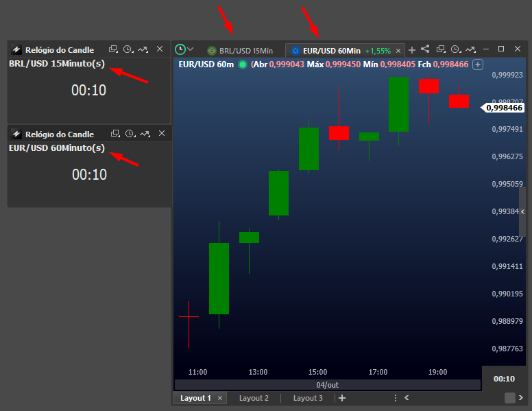This screenshot has height=411, width=532.
Task: Click the chart link icon in the chart header
Action: click(470, 49)
